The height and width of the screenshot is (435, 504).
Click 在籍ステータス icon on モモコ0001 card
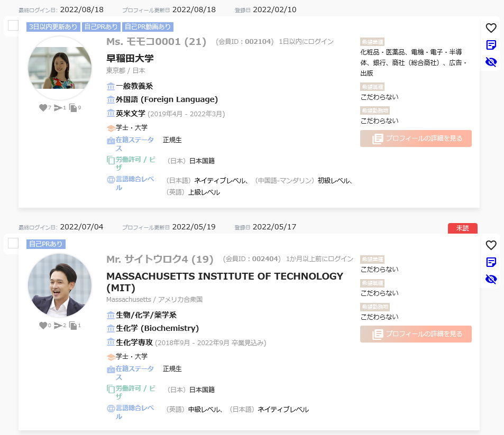[111, 141]
